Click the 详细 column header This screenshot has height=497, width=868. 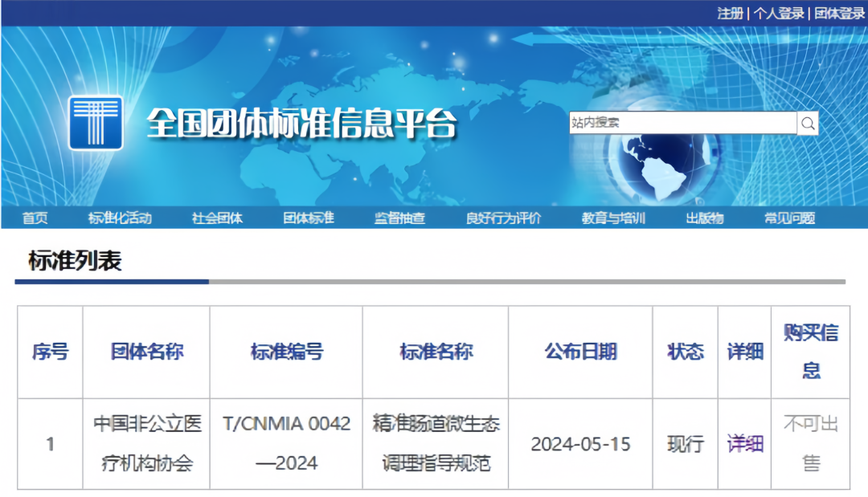pos(745,352)
